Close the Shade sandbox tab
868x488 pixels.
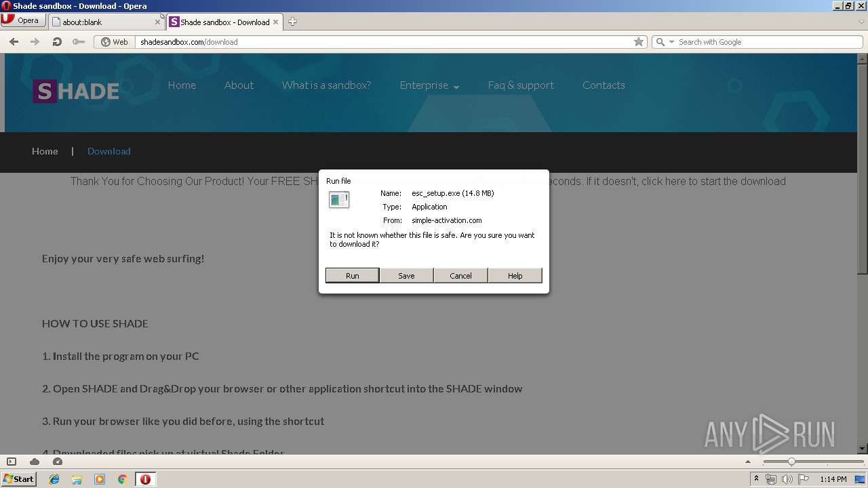tap(275, 22)
